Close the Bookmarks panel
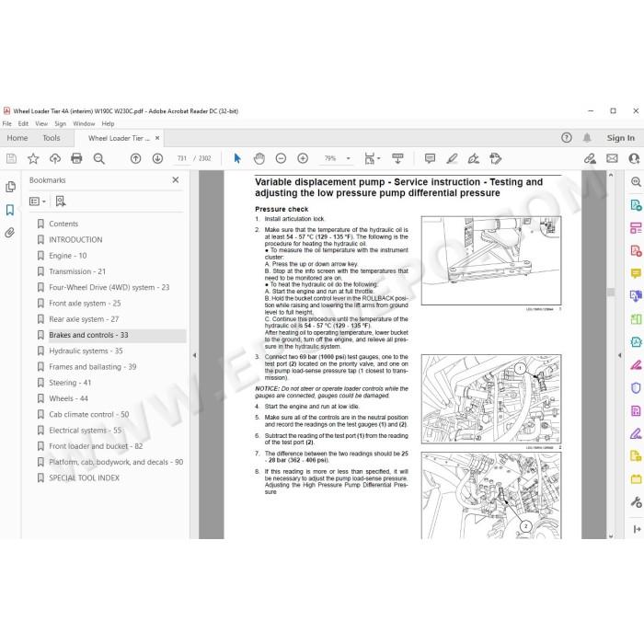The width and height of the screenshot is (644, 644). click(176, 180)
